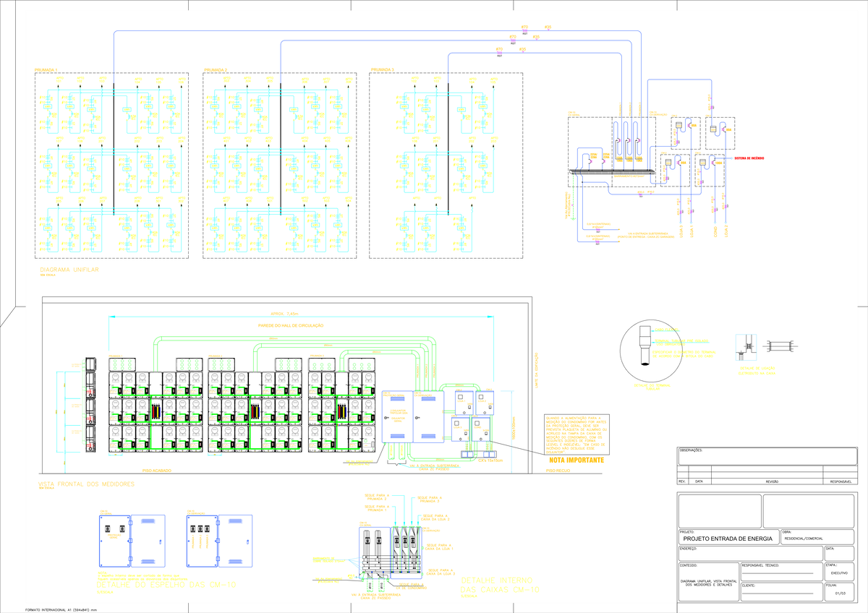
Task: Click the VISTA FRONTAL DOS MEDIDORES title
Action: (x=85, y=484)
